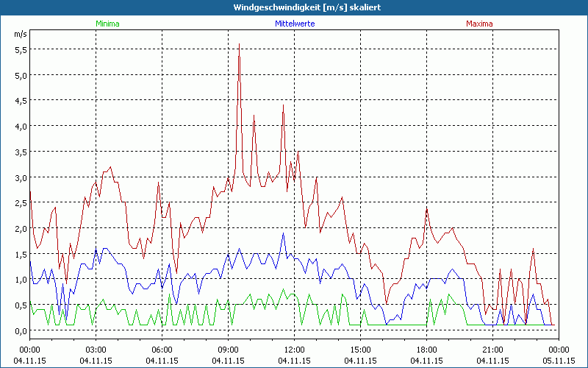
Task: Select the red Maxima legend label
Action: click(x=479, y=24)
